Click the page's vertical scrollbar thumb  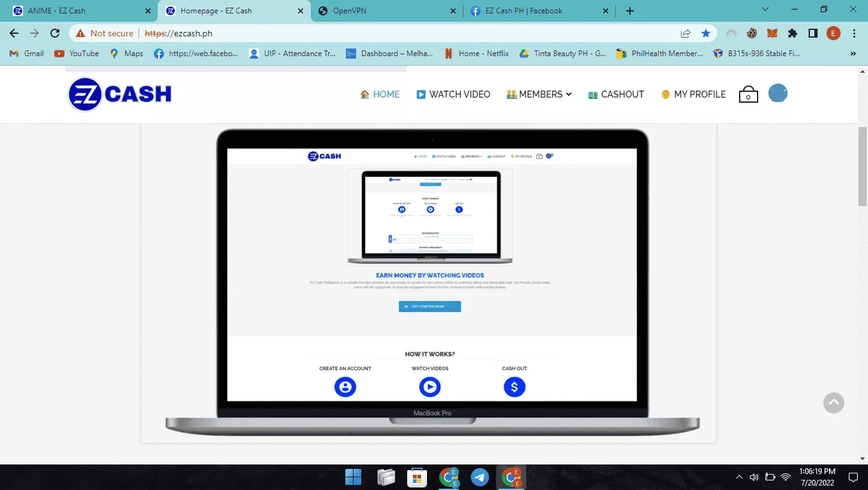point(862,166)
